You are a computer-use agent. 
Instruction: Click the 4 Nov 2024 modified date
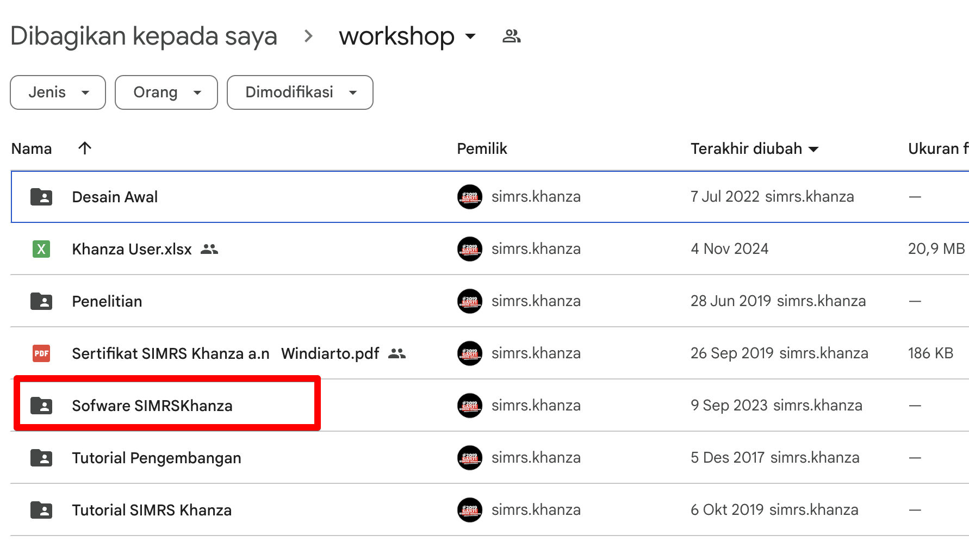[x=730, y=249]
